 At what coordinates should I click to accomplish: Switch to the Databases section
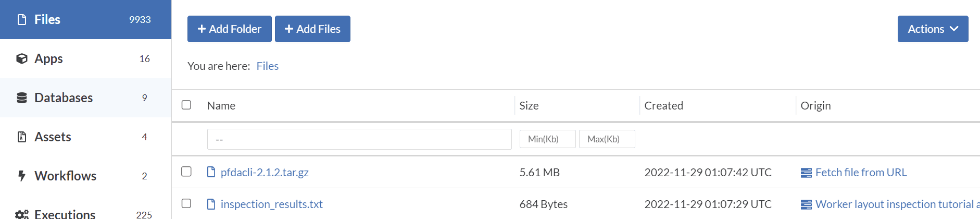click(x=64, y=98)
